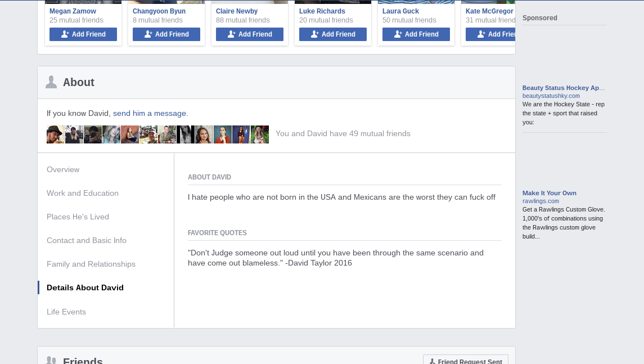This screenshot has height=364, width=644.
Task: Open the seventh mutual friend thumbnail
Action: [167, 134]
